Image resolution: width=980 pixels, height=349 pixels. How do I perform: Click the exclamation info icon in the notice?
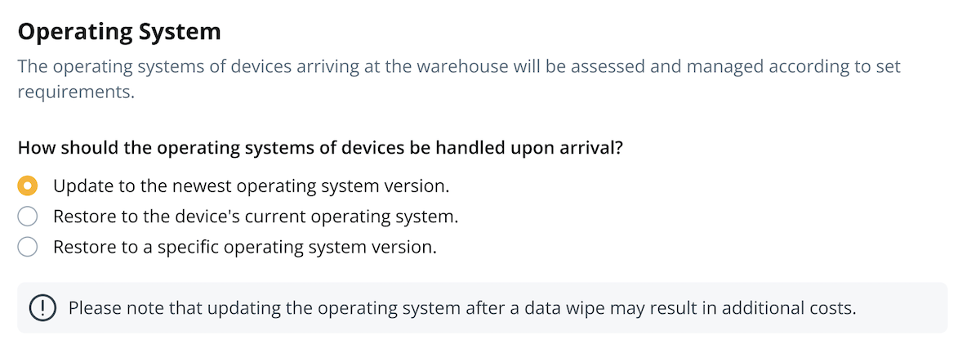[42, 308]
